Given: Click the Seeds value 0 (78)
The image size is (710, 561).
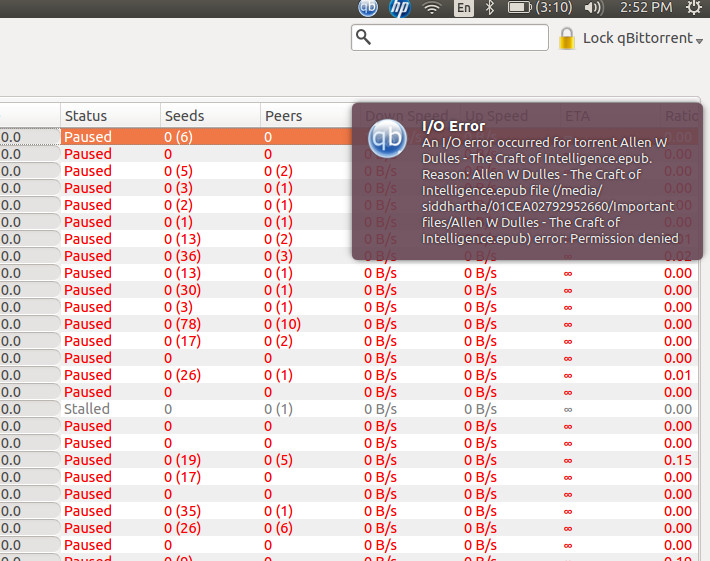Looking at the screenshot, I should pos(182,324).
